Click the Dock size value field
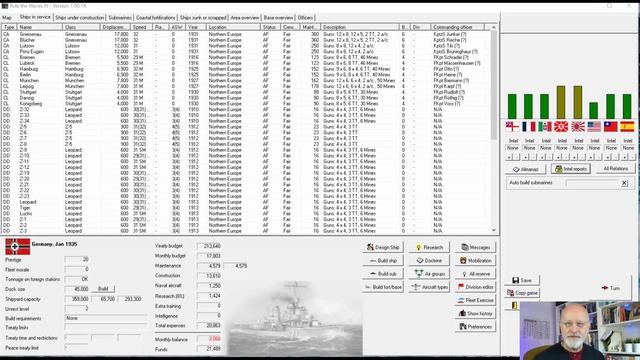640x360 pixels. pos(77,289)
